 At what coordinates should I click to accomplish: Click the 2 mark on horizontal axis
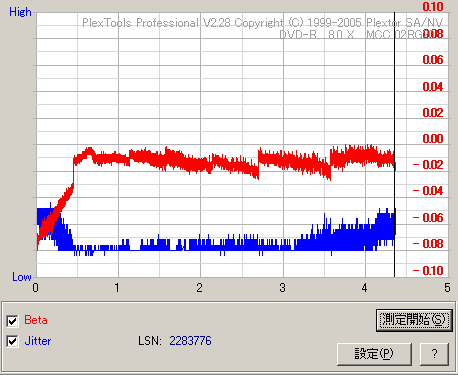click(199, 287)
